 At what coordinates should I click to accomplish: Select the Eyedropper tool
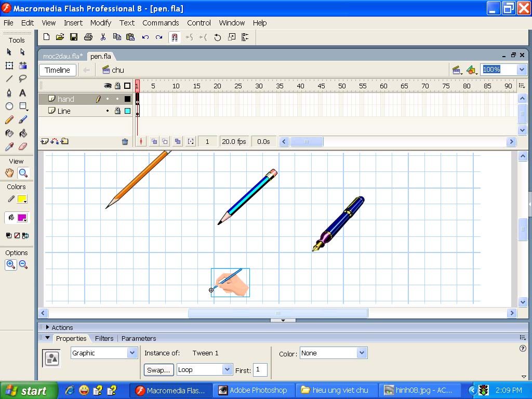tap(9, 147)
